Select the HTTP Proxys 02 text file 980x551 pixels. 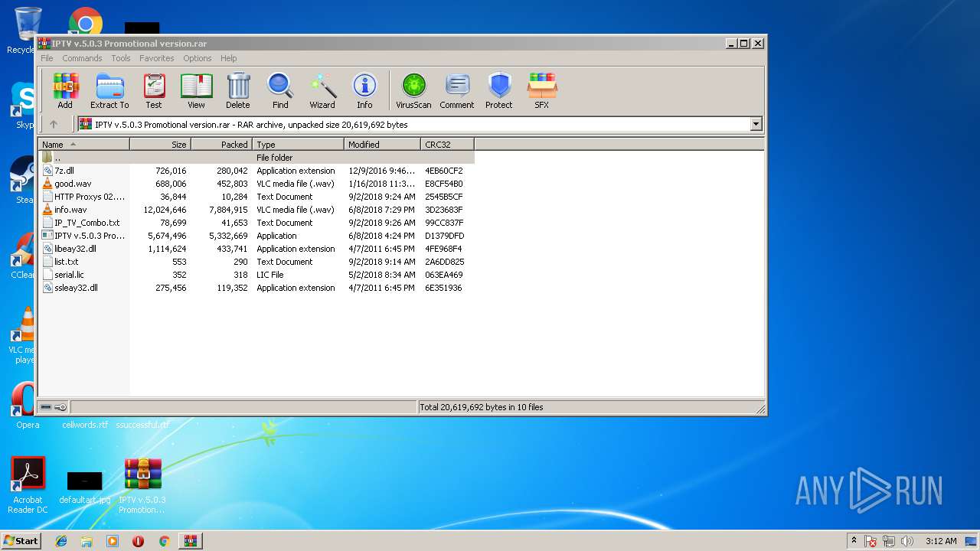tap(256, 197)
